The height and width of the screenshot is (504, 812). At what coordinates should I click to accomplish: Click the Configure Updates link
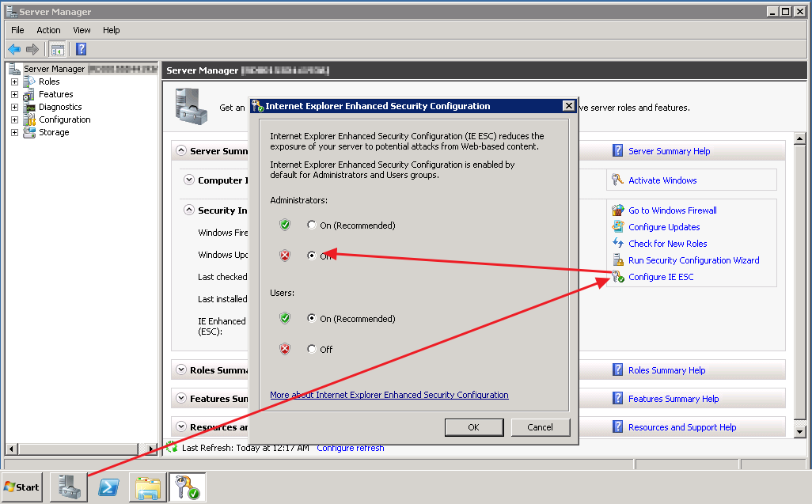click(664, 227)
